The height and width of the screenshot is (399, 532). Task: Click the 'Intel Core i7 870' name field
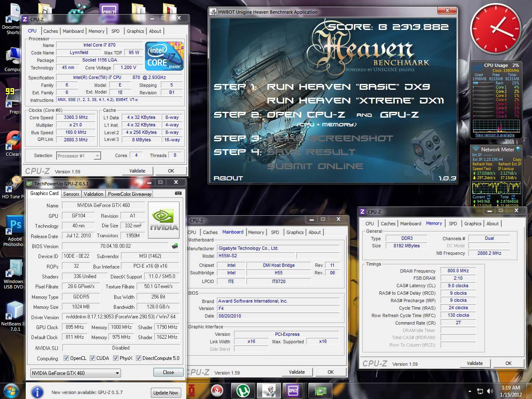click(x=100, y=45)
